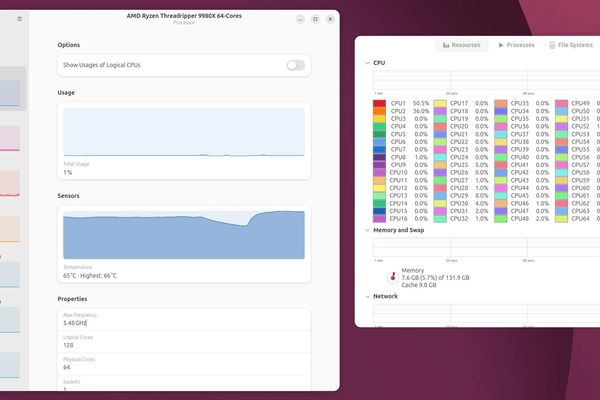
Task: Click the 'Sensors' section heading
Action: point(68,196)
